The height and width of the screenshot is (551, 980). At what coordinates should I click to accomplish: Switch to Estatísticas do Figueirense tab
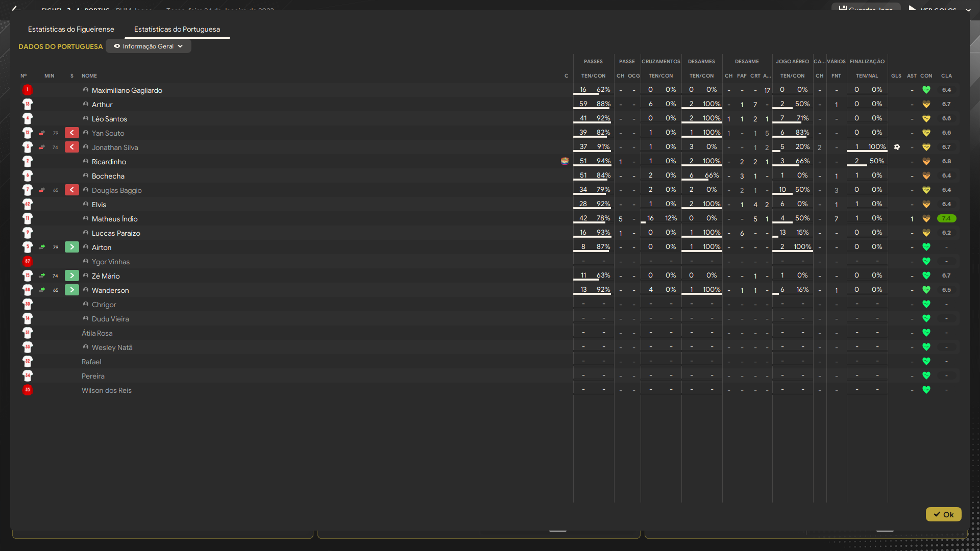coord(71,29)
